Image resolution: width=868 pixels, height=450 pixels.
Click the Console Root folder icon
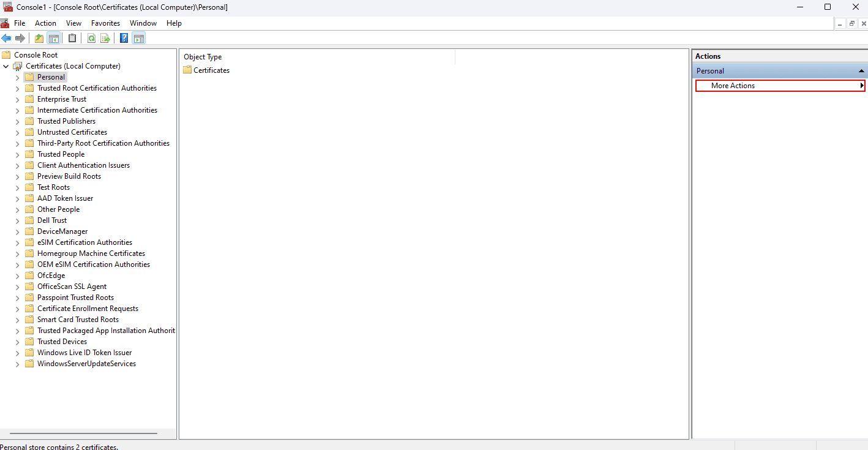tap(7, 55)
